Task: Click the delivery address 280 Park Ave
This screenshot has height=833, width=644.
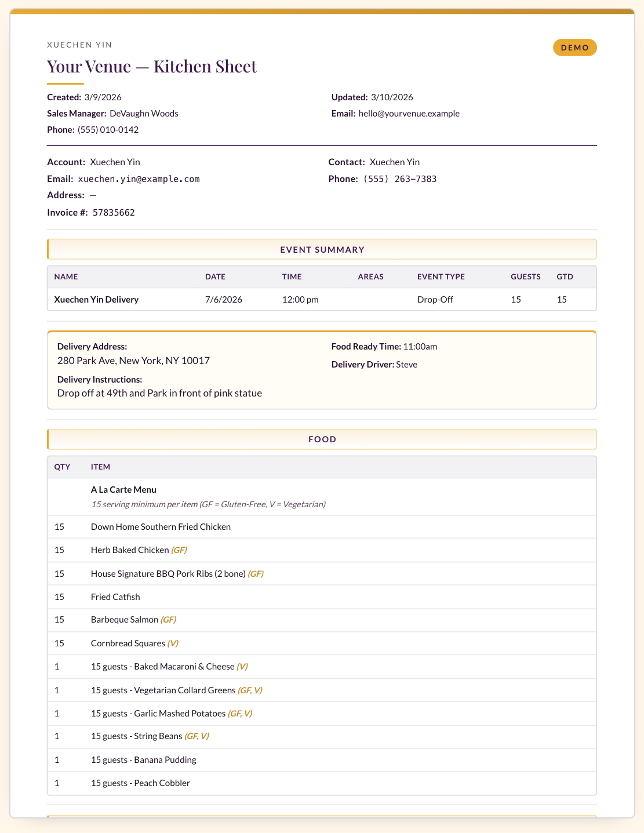Action: tap(133, 361)
